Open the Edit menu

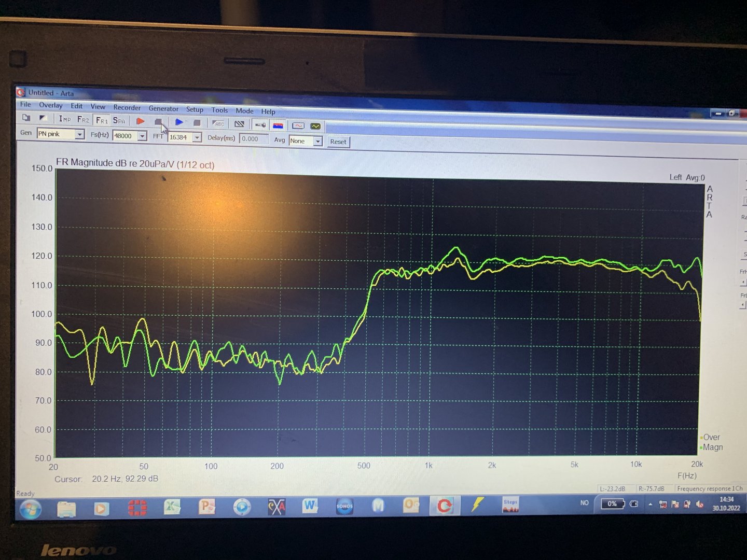click(77, 106)
